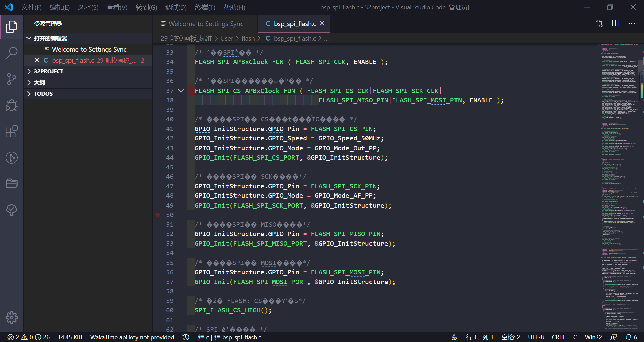
Task: Click the history clock icon in status bar
Action: (x=186, y=337)
